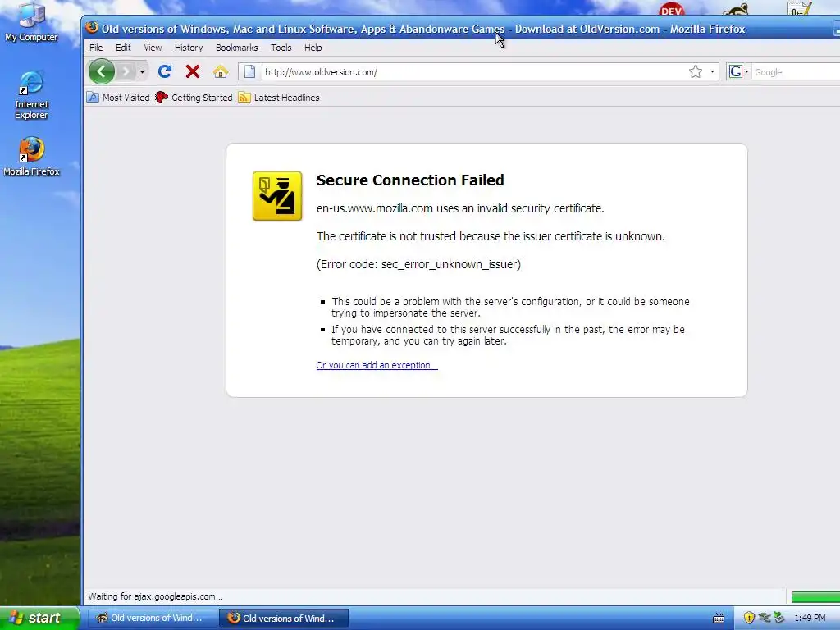Switch to the active Firefox taskbar button
This screenshot has width=840, height=630.
(x=284, y=619)
